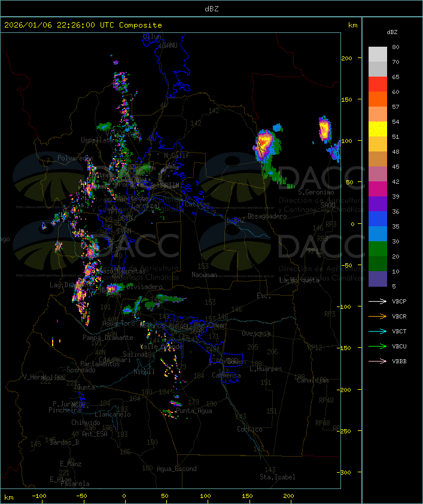This screenshot has height=504, width=423.
Task: Click the Carrizal map label
Action: click(146, 205)
